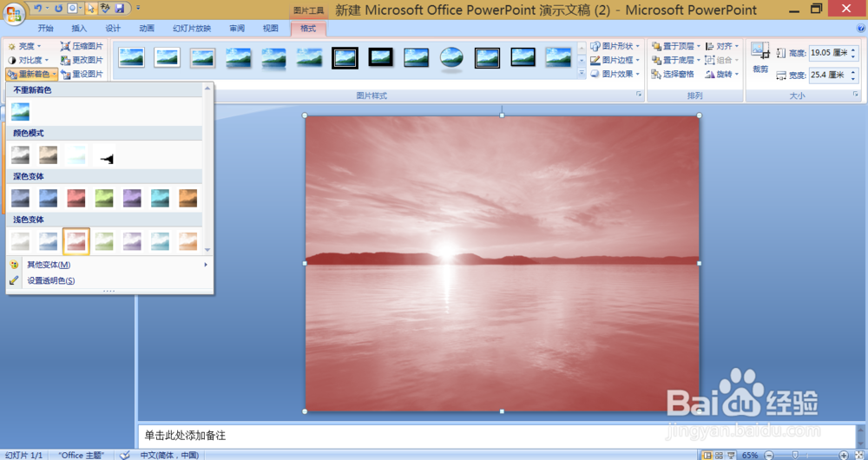Image resolution: width=868 pixels, height=460 pixels.
Task: Open the 大小 size dialog launcher
Action: pos(856,95)
